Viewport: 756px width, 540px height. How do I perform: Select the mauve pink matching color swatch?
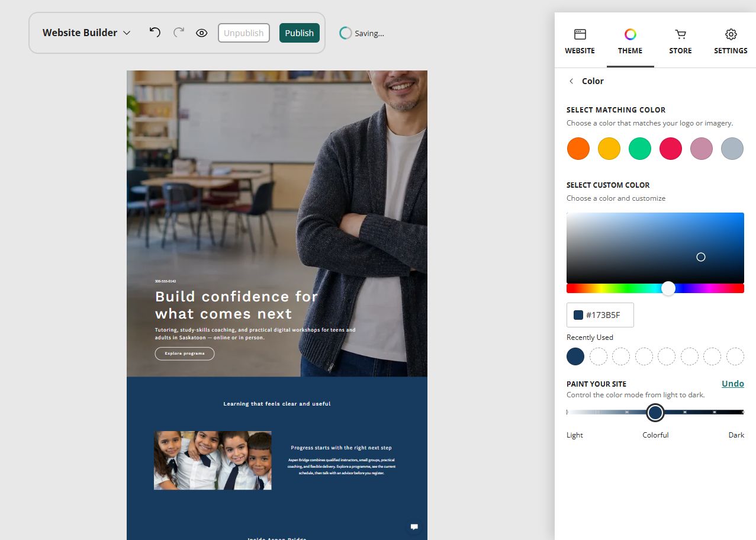pyautogui.click(x=702, y=149)
